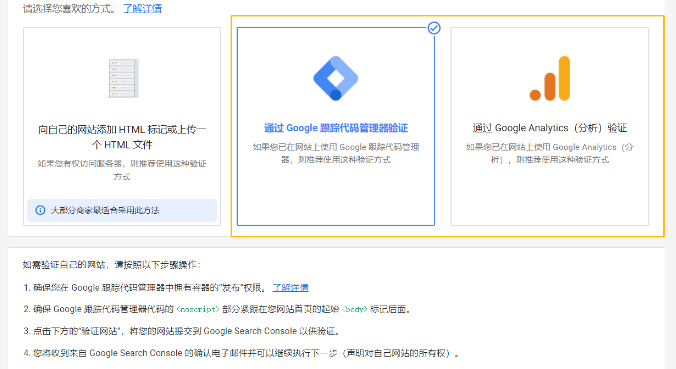Click step 3 text 点击下方的"验证网站"
676x369 pixels.
click(183, 331)
